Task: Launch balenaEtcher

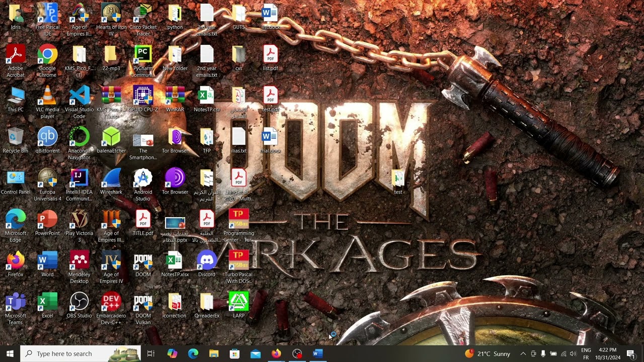Action: [111, 140]
